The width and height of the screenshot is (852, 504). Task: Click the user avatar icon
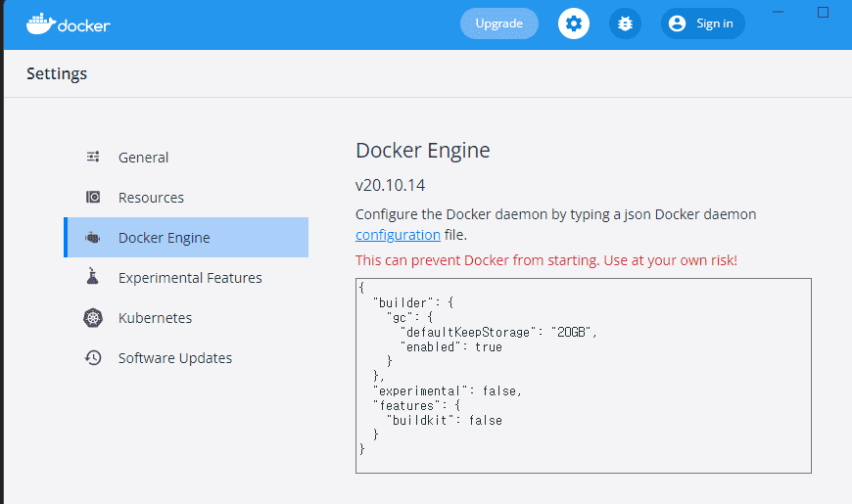pyautogui.click(x=677, y=23)
